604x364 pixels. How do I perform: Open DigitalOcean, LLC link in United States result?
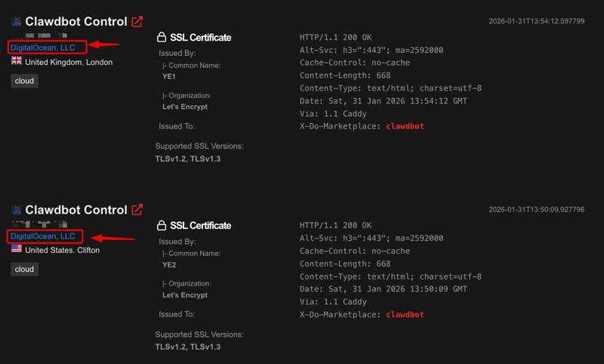(x=43, y=236)
